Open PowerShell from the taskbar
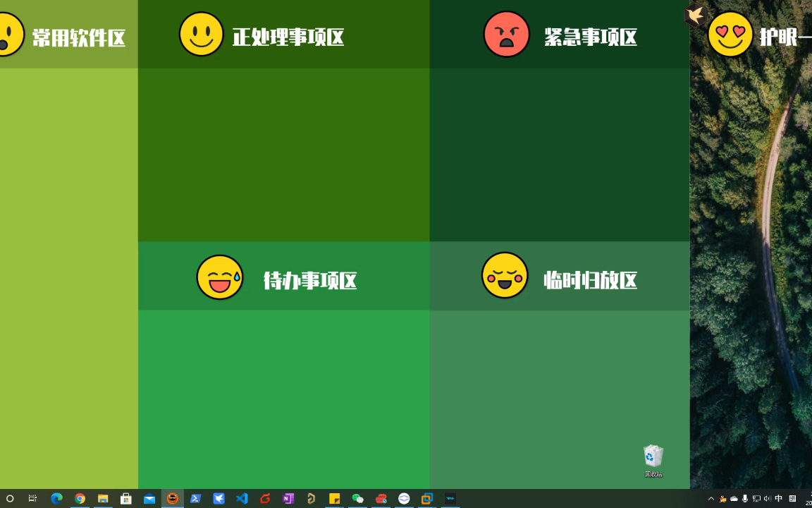This screenshot has width=812, height=508. tap(196, 499)
